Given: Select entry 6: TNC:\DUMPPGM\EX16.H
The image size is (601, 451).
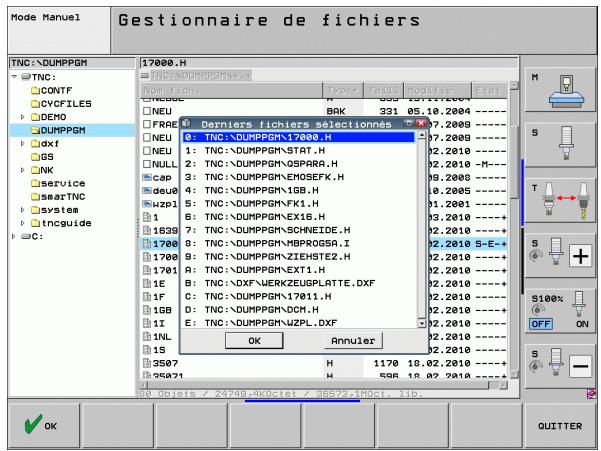Looking at the screenshot, I should point(299,217).
